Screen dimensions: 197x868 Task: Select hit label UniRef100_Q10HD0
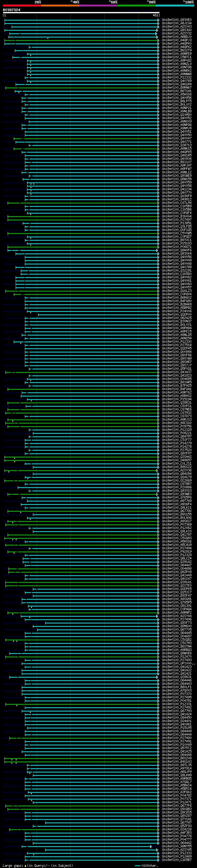point(176,115)
